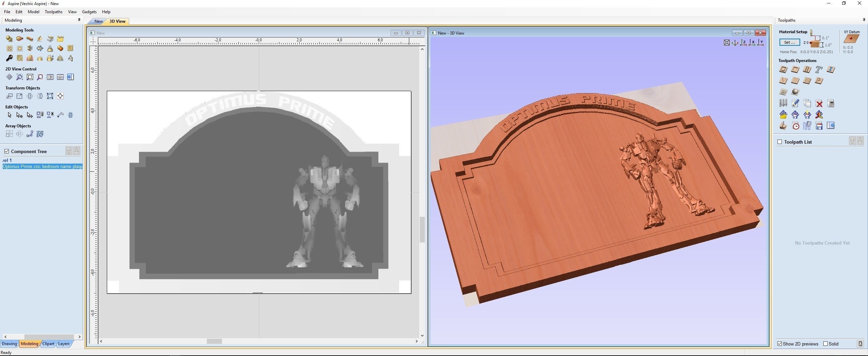868x356 pixels.
Task: Choose the Selection arrow tool
Action: 9,115
